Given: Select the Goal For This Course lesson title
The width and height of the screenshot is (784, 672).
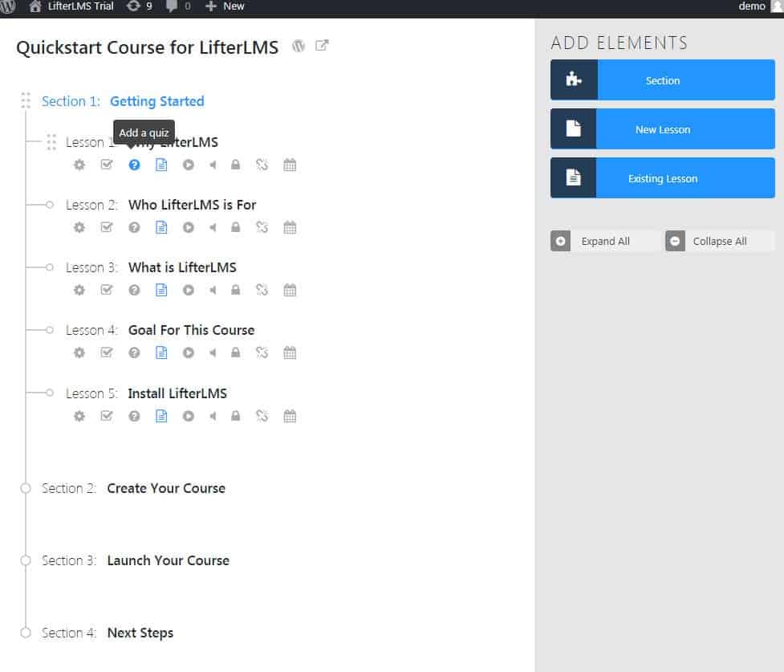Looking at the screenshot, I should tap(191, 330).
